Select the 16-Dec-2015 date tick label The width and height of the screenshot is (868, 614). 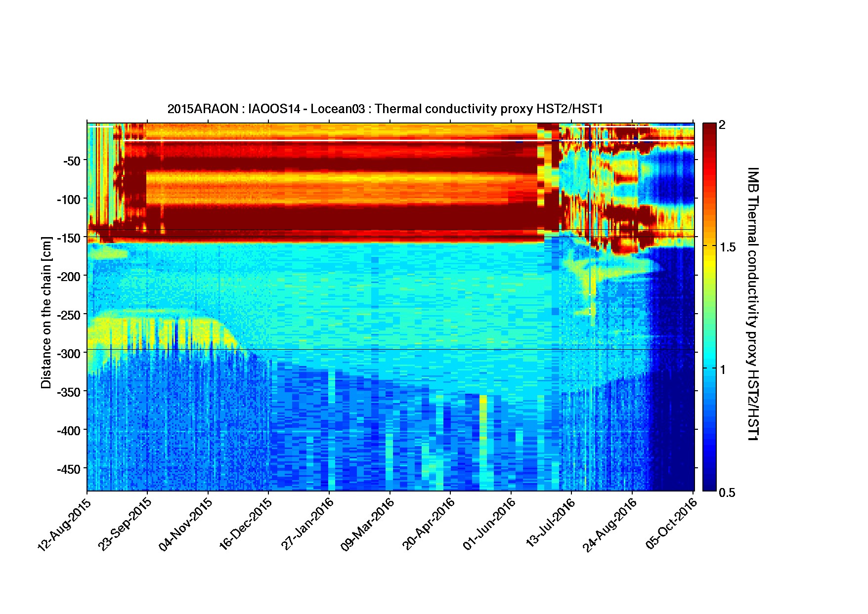point(246,525)
